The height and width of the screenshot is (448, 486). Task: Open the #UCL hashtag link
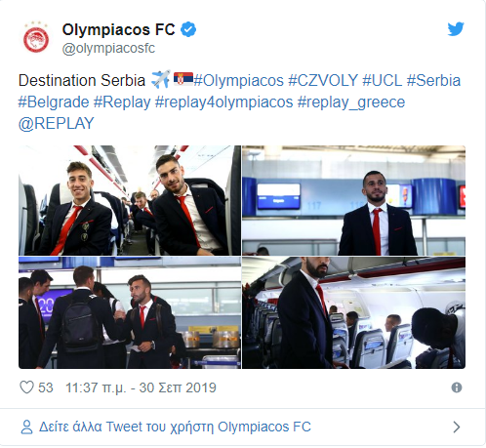click(383, 80)
